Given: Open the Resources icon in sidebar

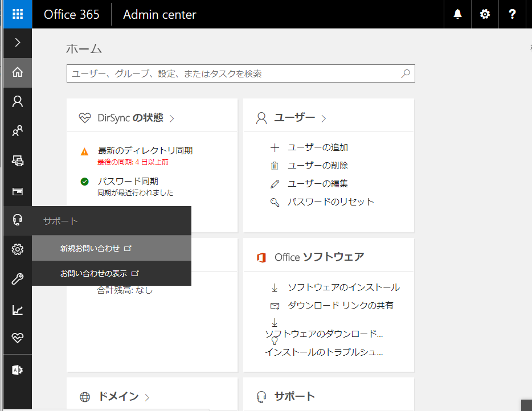Looking at the screenshot, I should tap(18, 161).
